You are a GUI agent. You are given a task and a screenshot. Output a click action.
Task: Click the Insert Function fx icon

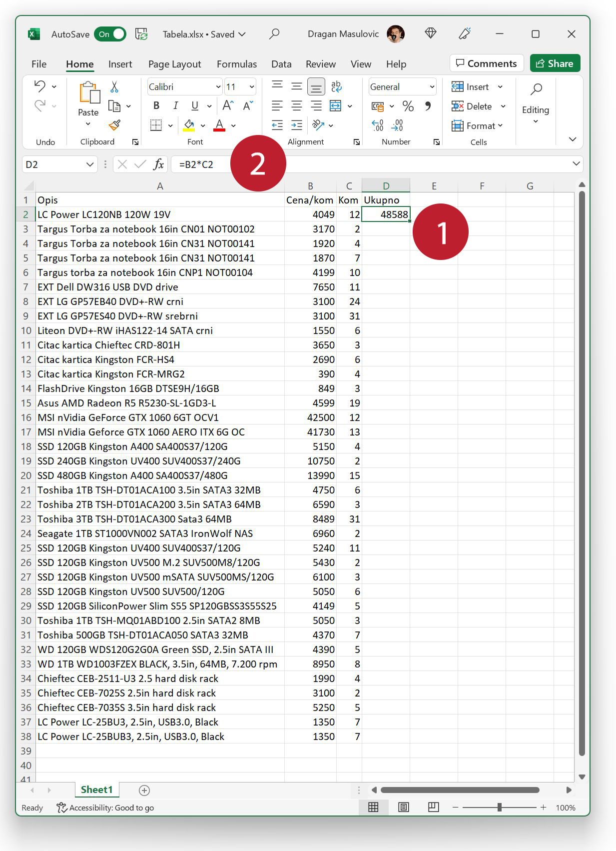coord(159,164)
